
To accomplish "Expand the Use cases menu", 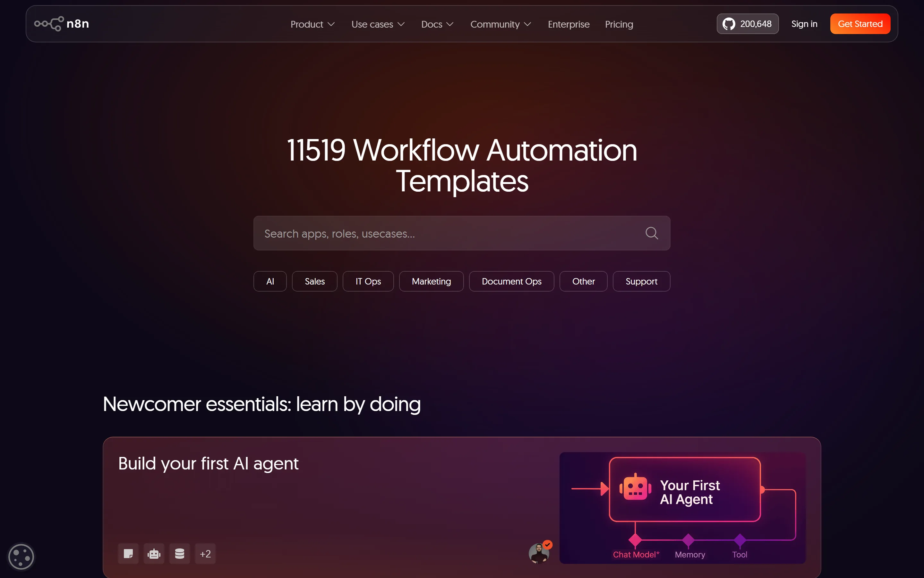I will [x=378, y=24].
